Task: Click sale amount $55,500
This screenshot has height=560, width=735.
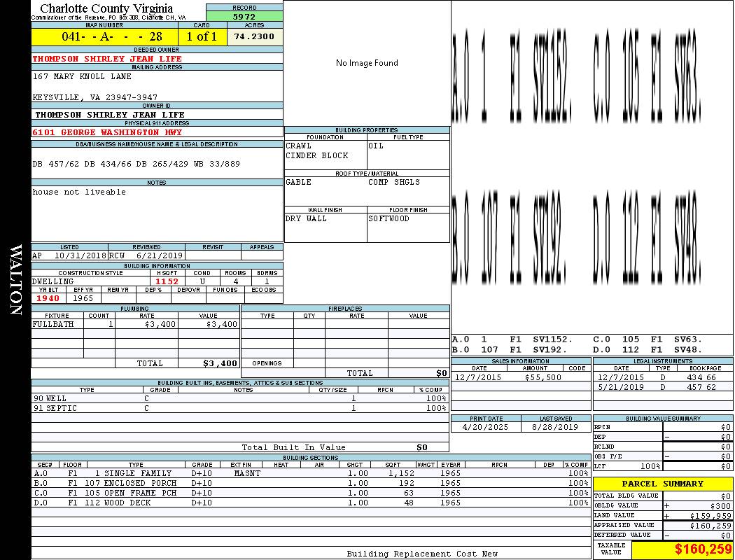Action: (x=542, y=377)
